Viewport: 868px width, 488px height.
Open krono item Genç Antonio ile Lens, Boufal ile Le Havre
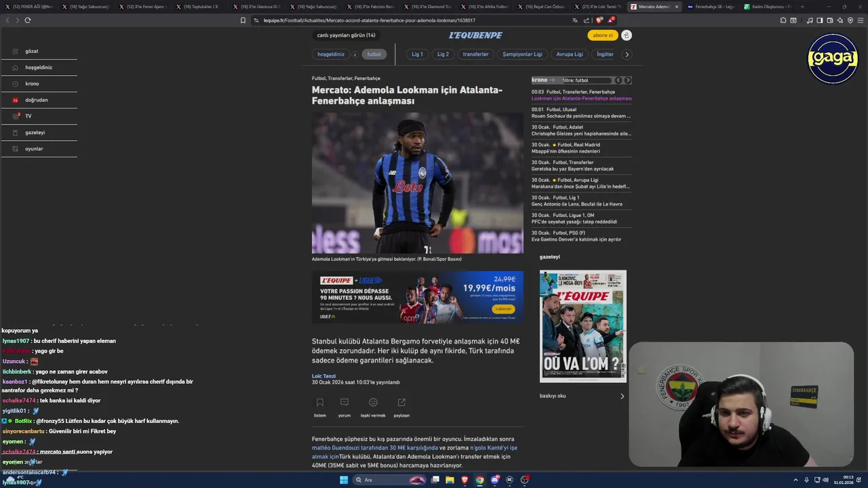(x=577, y=204)
